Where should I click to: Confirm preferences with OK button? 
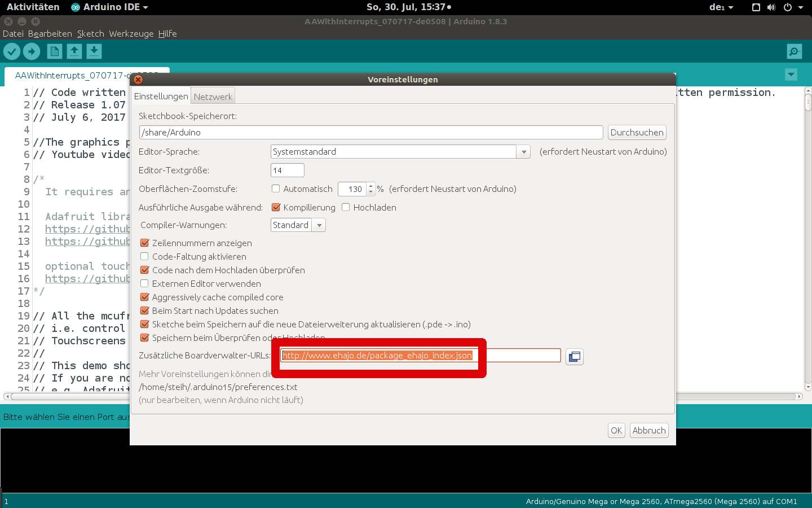point(616,431)
